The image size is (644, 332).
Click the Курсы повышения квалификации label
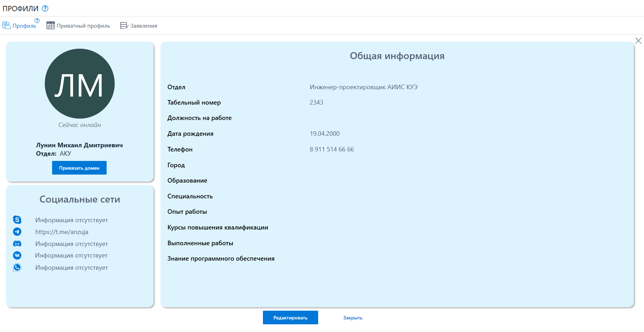tap(218, 227)
